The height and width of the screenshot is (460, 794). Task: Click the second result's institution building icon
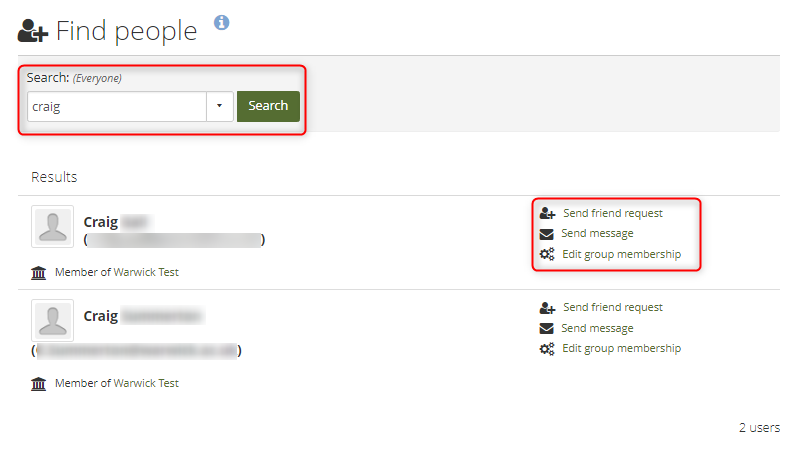(x=39, y=383)
